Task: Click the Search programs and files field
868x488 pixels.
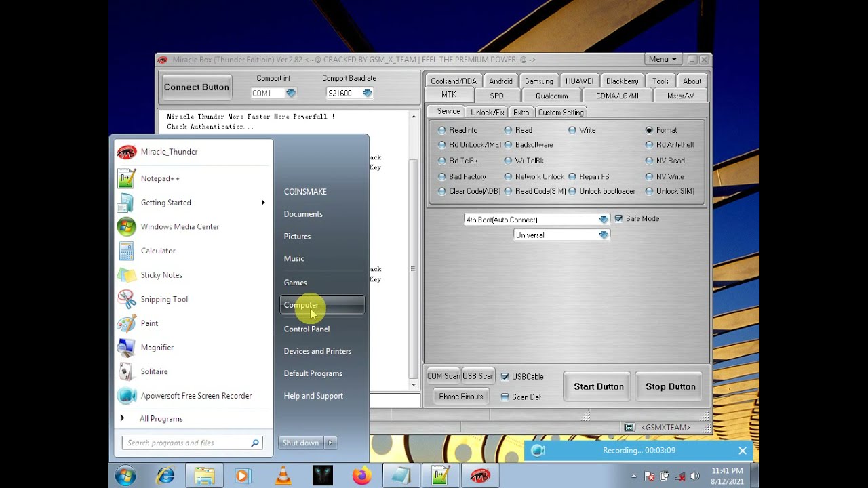Action: click(x=192, y=443)
